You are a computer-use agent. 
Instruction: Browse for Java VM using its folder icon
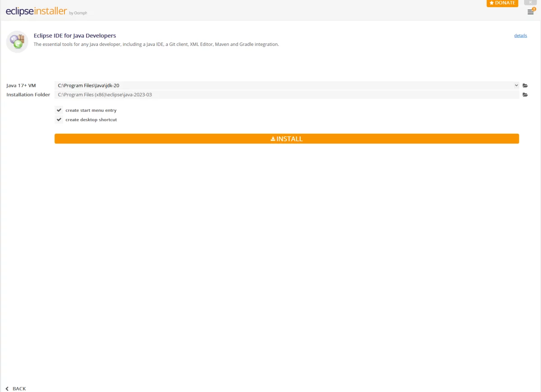pyautogui.click(x=525, y=86)
